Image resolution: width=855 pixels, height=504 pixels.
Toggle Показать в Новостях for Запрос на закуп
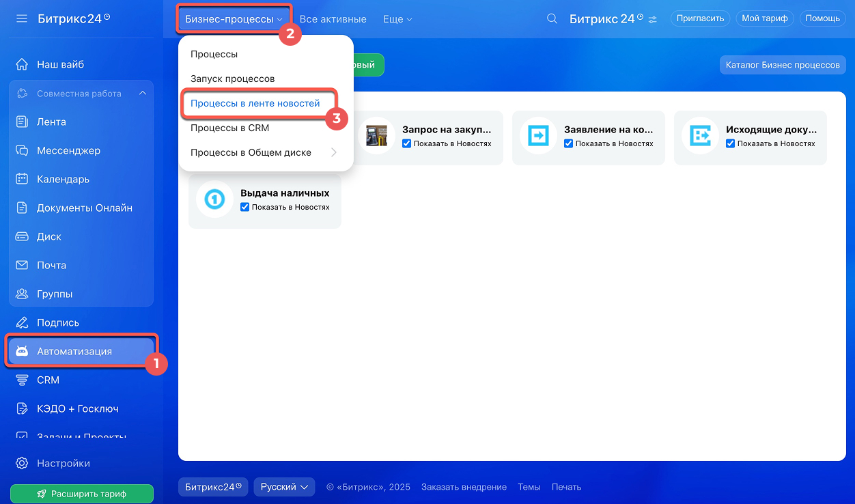point(407,143)
